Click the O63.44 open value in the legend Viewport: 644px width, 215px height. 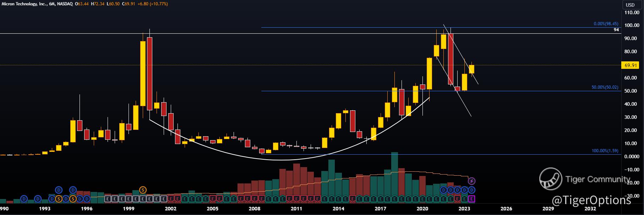(x=82, y=4)
